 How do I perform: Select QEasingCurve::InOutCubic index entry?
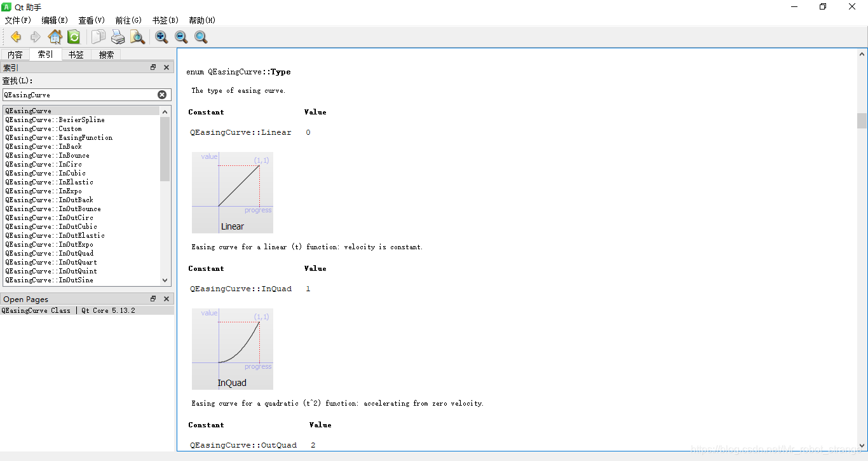click(x=82, y=226)
